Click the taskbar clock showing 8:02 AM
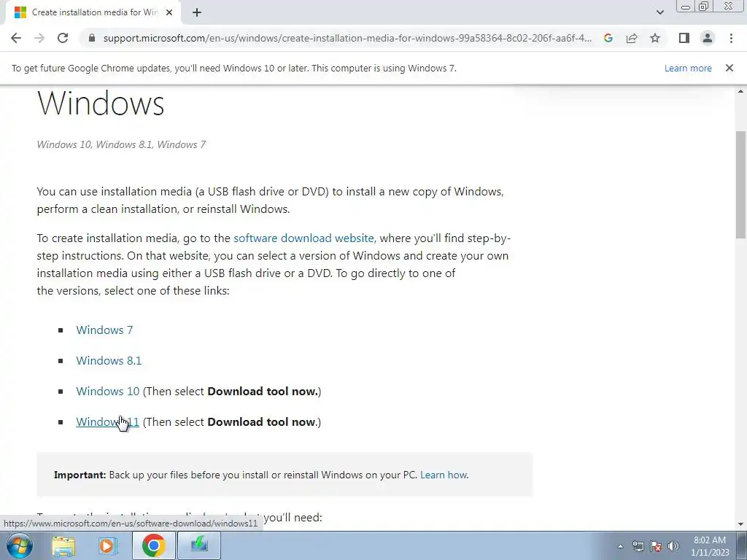Screen dimensions: 747x560 click(709, 546)
